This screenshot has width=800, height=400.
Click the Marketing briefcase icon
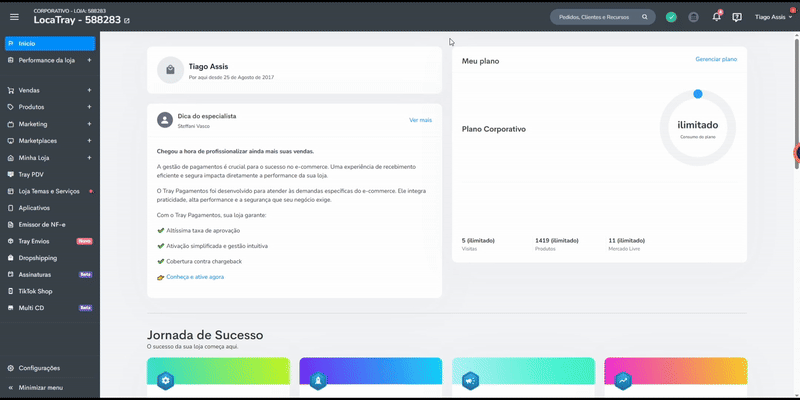(x=11, y=124)
